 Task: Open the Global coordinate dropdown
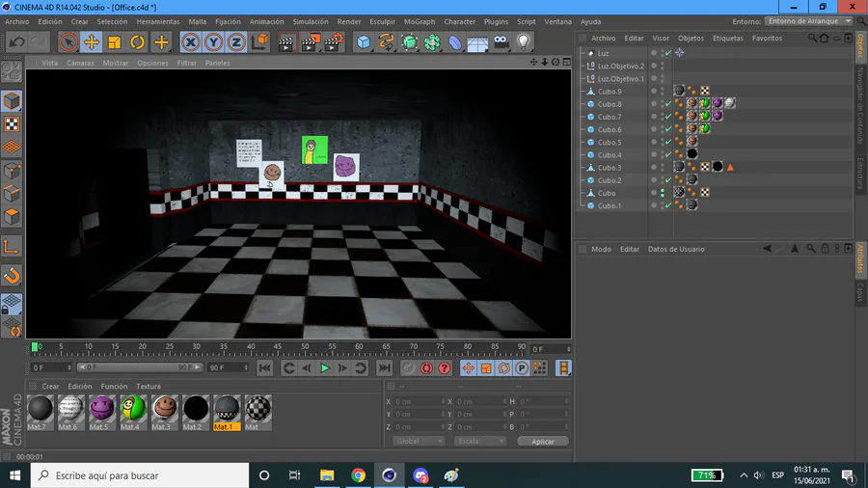pyautogui.click(x=418, y=441)
